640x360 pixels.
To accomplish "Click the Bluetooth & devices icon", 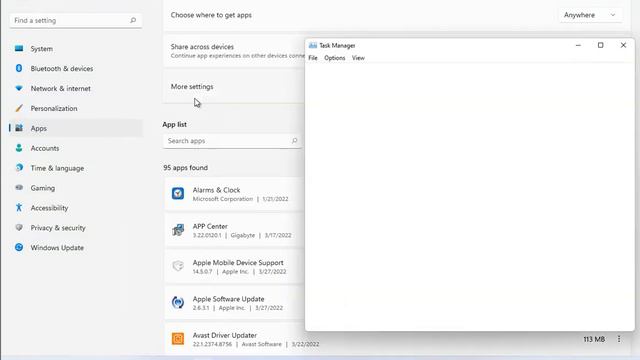I will click(19, 69).
